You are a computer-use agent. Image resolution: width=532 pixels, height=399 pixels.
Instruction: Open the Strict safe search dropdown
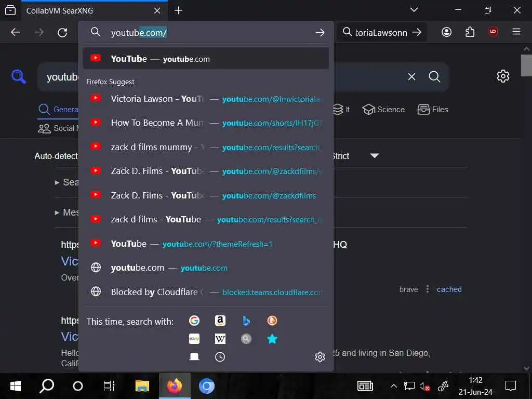356,156
